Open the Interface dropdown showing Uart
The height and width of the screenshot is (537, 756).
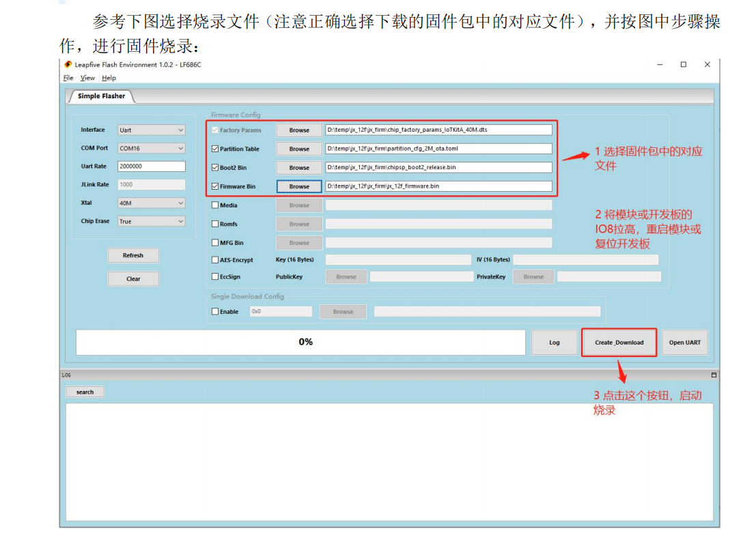click(x=151, y=130)
